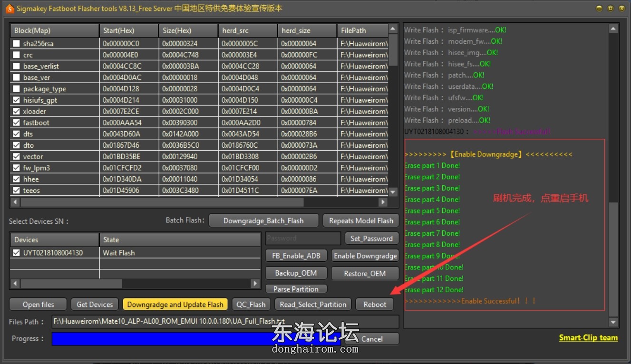Click Repeats Model Flash button
This screenshot has width=631, height=364.
pyautogui.click(x=361, y=220)
